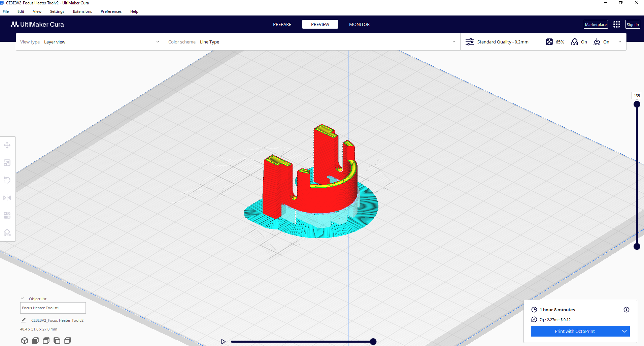Switch to the PREPARE stage

pyautogui.click(x=282, y=24)
